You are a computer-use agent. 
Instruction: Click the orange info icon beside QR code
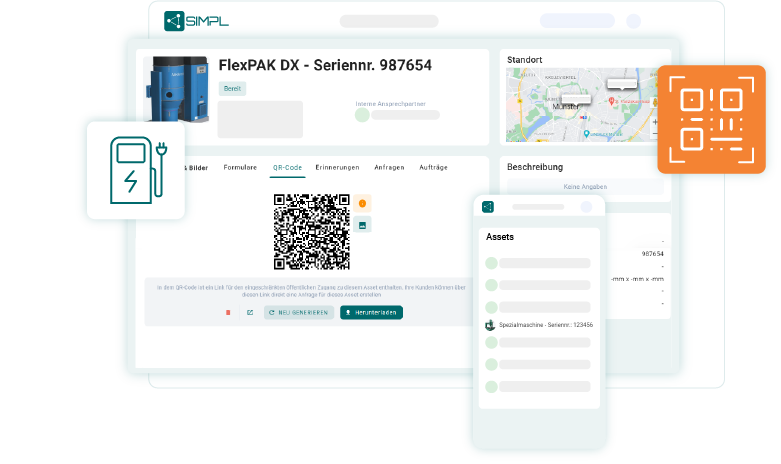coord(362,203)
